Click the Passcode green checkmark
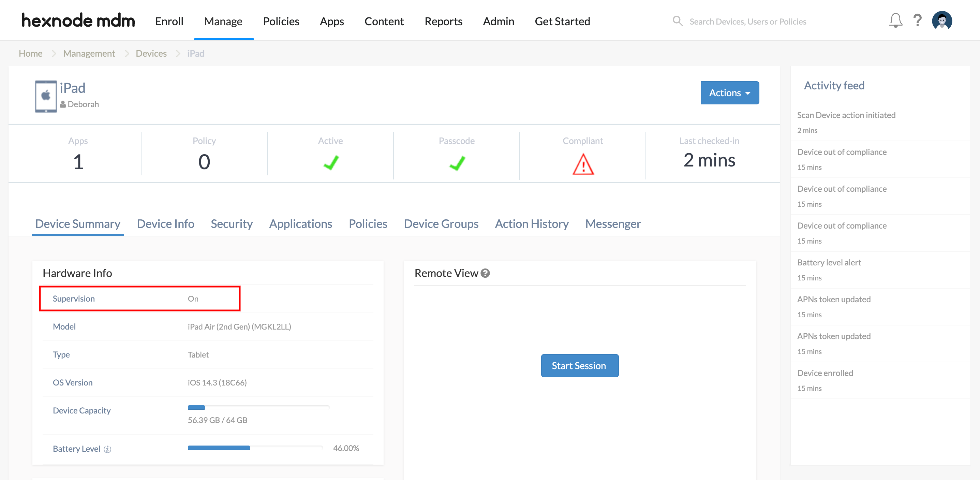The height and width of the screenshot is (480, 980). click(457, 163)
